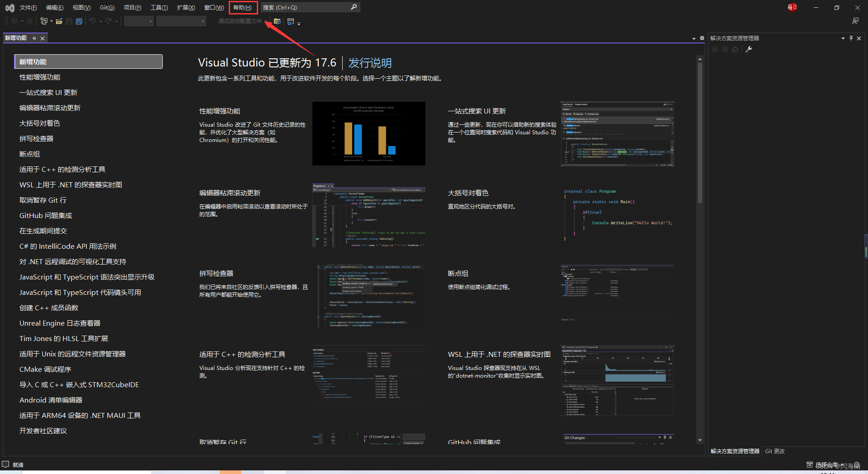This screenshot has height=474, width=868.
Task: Click the Solution Explorer forward arrow icon
Action: coord(725,49)
